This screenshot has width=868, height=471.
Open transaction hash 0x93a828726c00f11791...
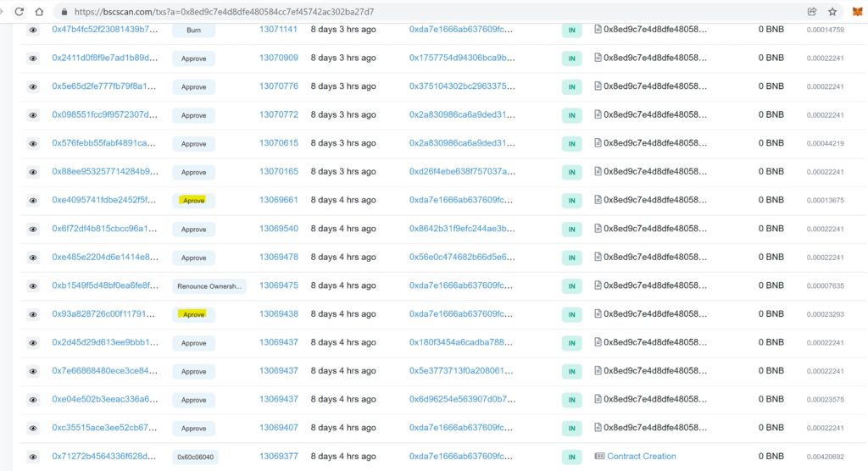click(103, 313)
